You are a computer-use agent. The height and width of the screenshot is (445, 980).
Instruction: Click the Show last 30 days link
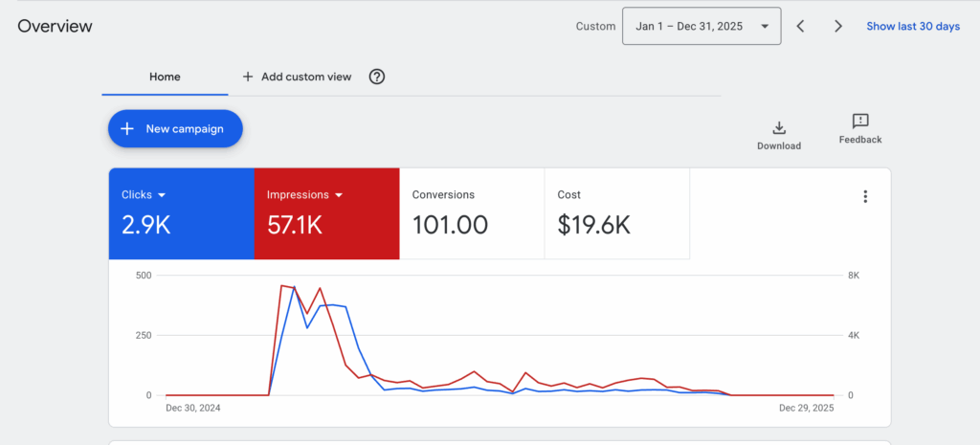click(912, 26)
